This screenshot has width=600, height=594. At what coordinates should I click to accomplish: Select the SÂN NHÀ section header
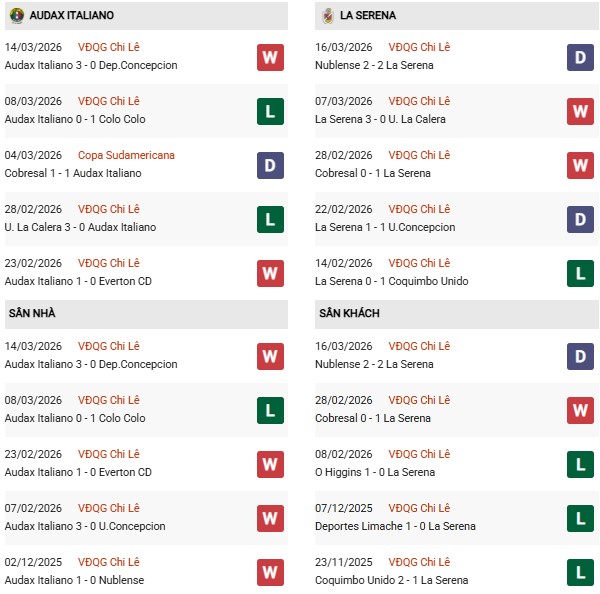(x=33, y=314)
